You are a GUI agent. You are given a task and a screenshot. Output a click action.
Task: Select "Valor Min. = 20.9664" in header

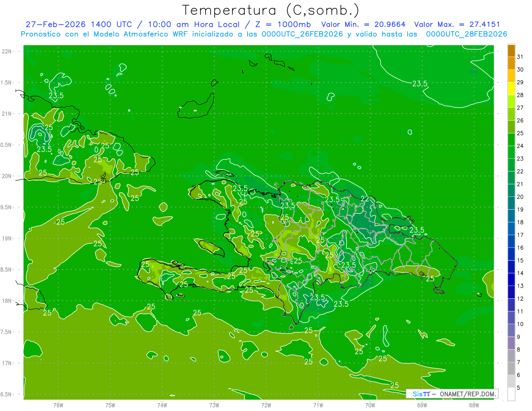(363, 24)
